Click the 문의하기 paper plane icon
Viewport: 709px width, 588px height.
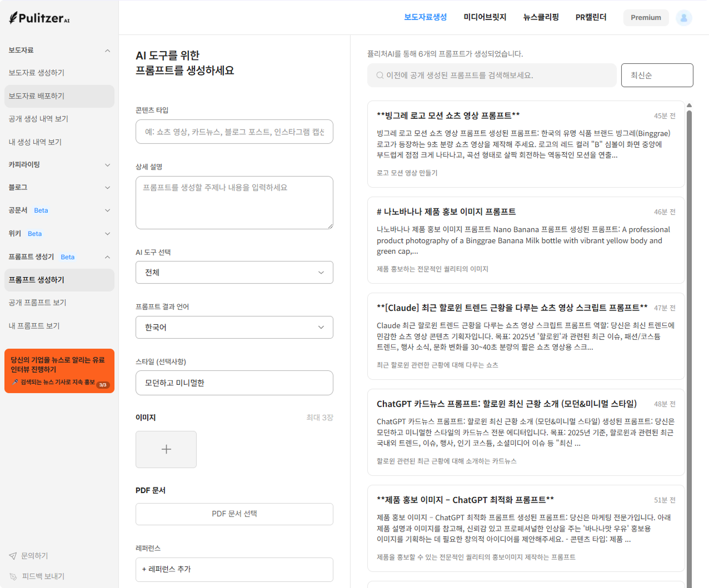[x=13, y=556]
